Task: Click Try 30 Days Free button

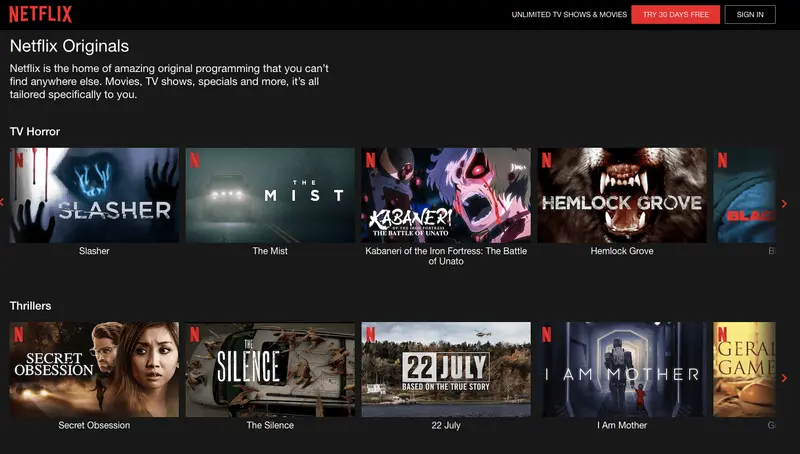Action: click(676, 14)
